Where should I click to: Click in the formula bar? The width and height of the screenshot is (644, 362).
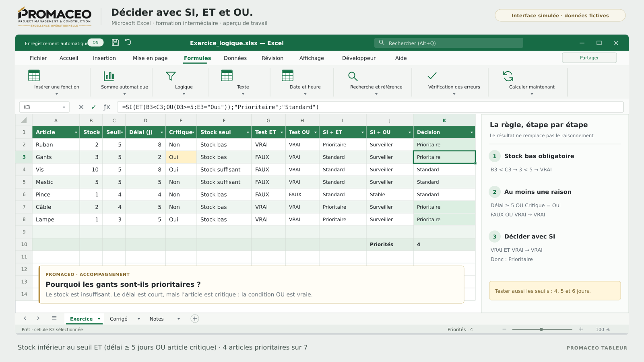[370, 107]
